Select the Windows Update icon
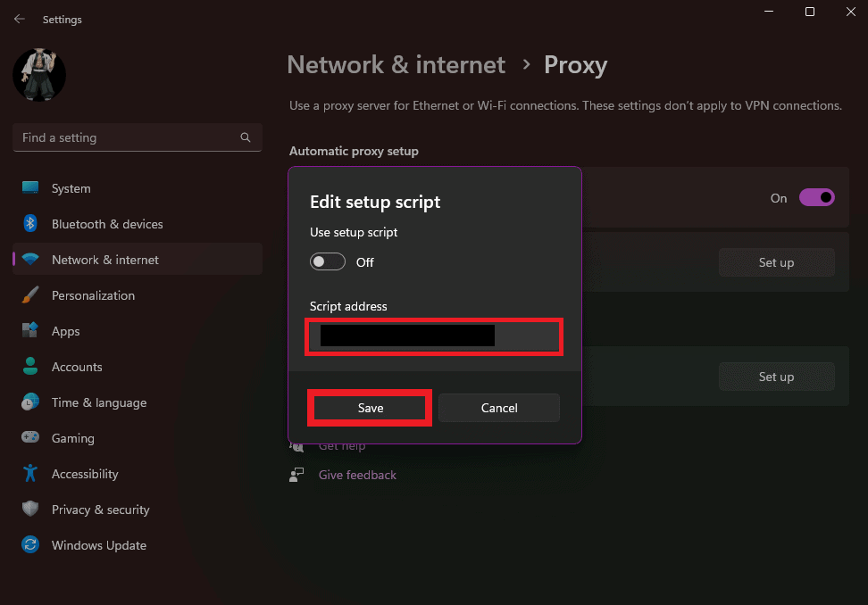The image size is (868, 605). click(29, 545)
